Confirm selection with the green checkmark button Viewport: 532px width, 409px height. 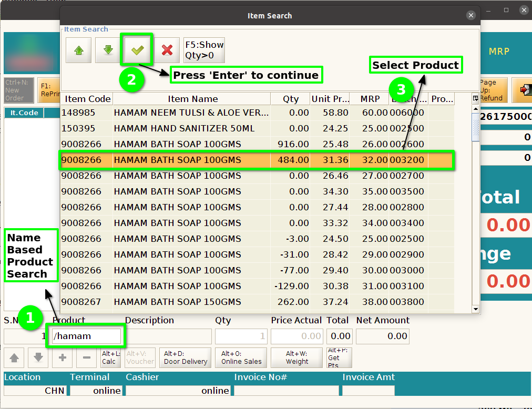click(x=137, y=50)
